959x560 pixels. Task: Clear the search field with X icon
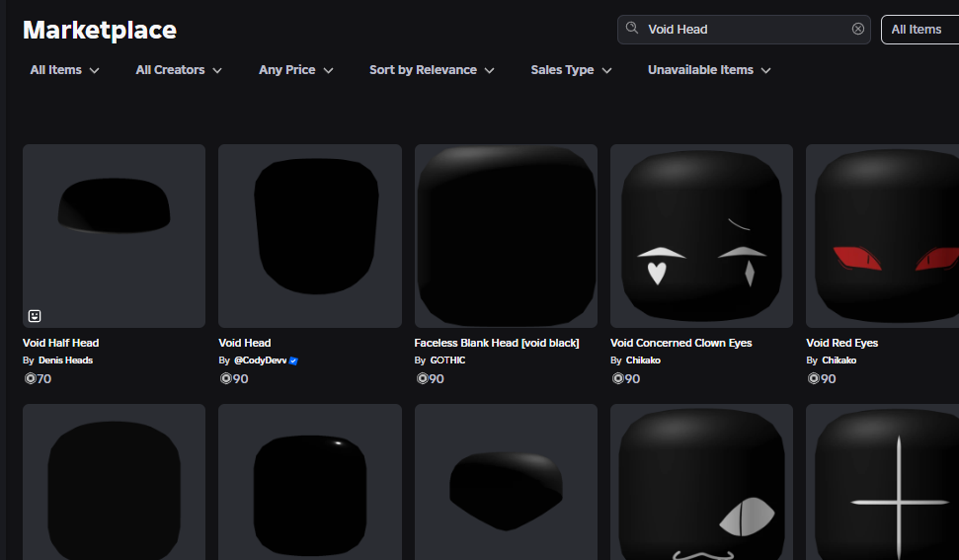click(x=858, y=29)
